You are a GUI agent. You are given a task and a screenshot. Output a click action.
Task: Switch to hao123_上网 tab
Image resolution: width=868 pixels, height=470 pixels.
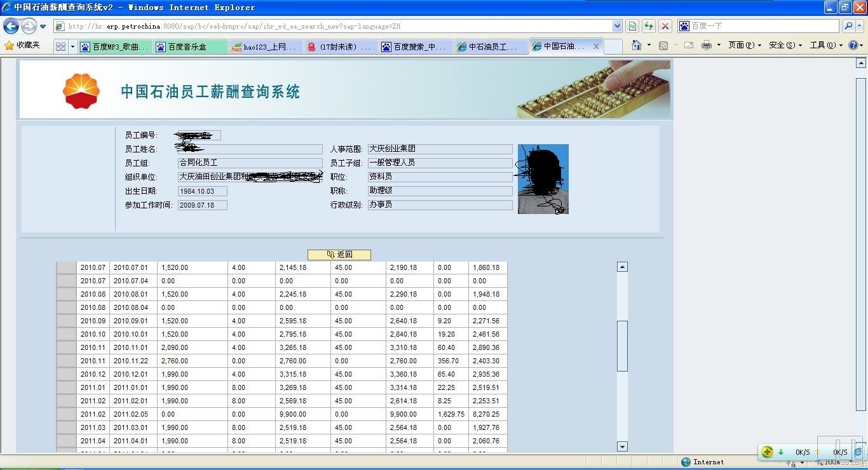(266, 46)
